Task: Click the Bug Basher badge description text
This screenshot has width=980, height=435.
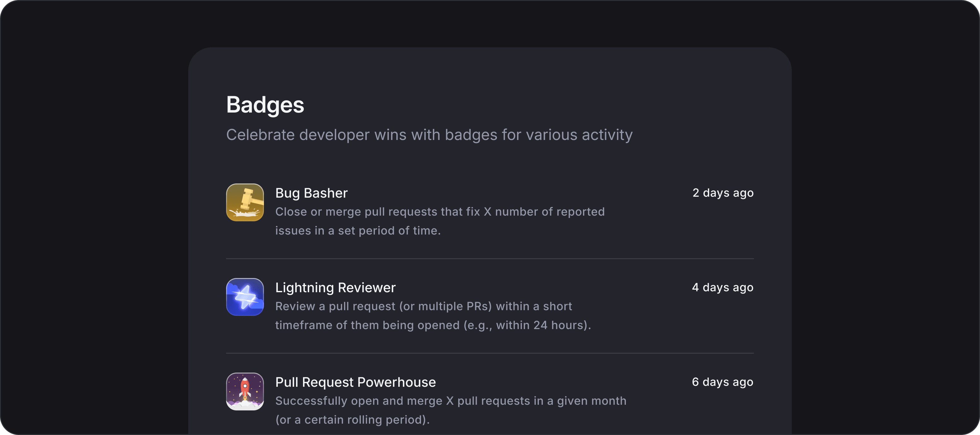Action: point(440,221)
